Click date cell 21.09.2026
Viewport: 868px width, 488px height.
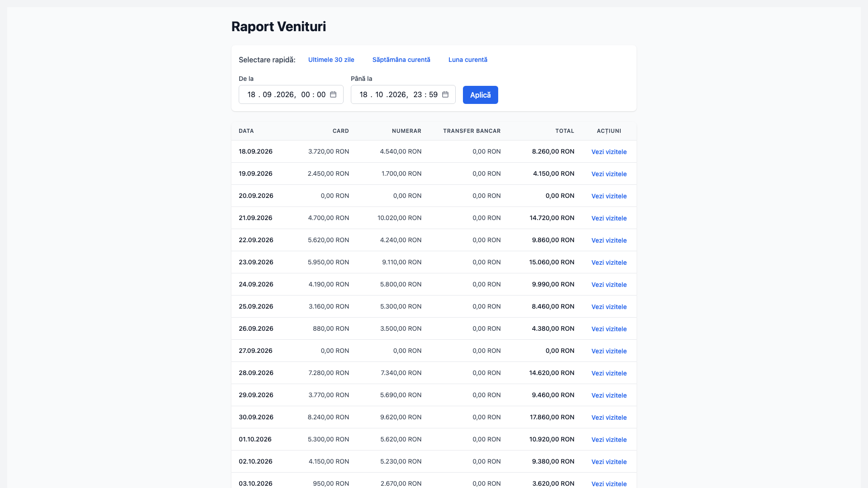(x=255, y=218)
